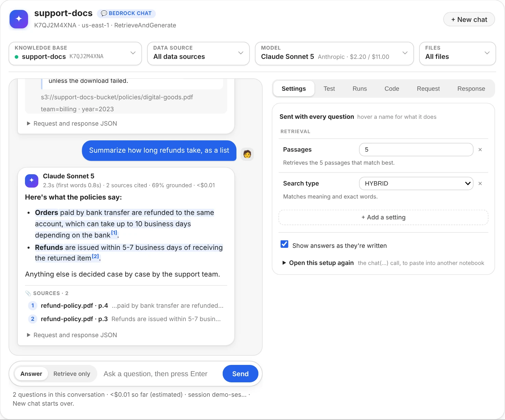
Task: Click the Send button
Action: tap(241, 374)
